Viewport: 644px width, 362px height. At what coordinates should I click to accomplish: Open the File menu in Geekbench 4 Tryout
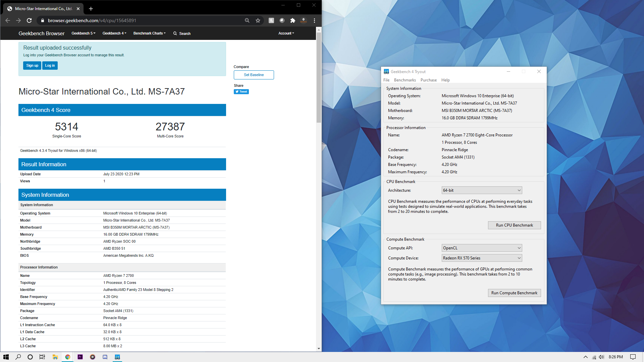pyautogui.click(x=386, y=80)
